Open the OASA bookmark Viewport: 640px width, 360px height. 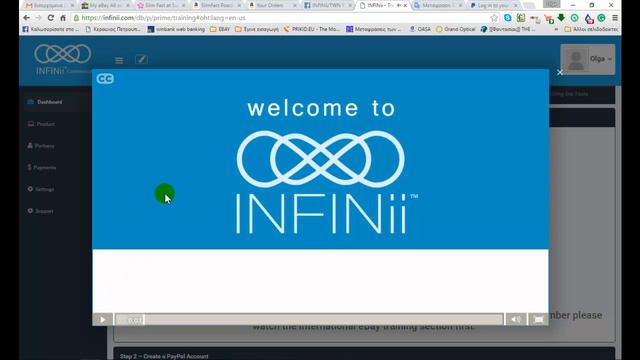coord(420,29)
